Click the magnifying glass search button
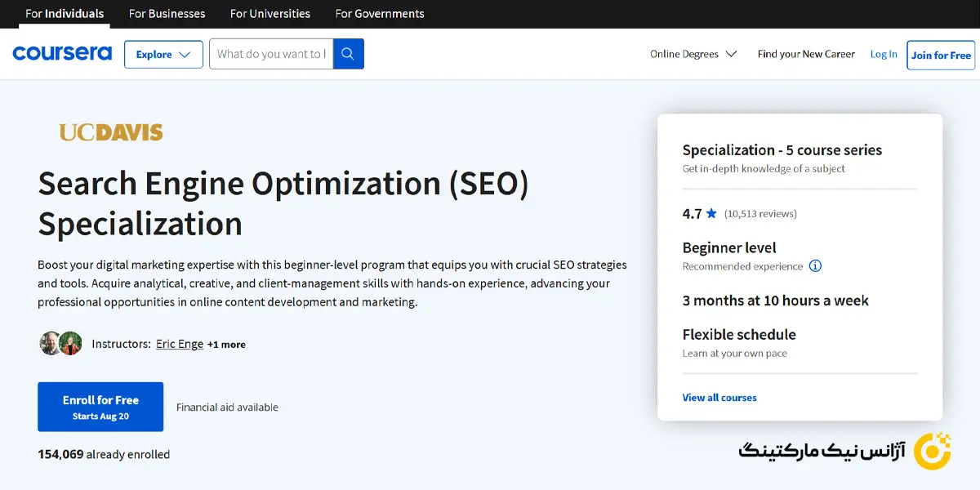 [349, 54]
